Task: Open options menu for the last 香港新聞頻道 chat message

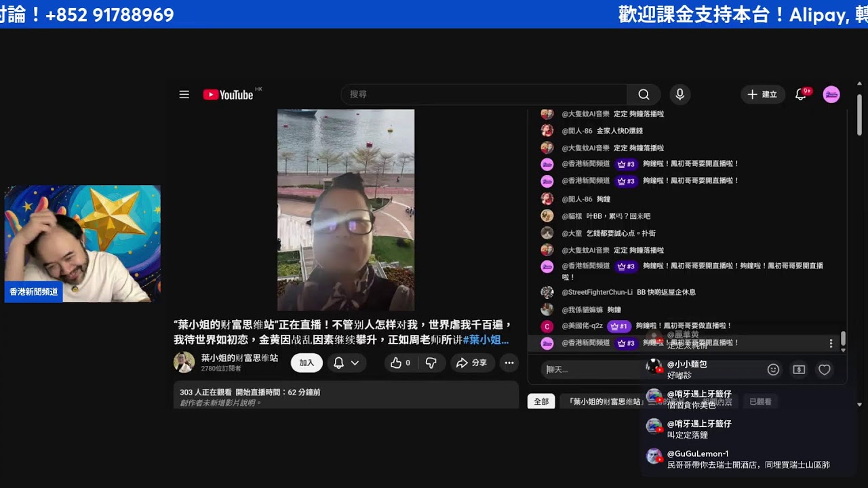Action: 831,344
